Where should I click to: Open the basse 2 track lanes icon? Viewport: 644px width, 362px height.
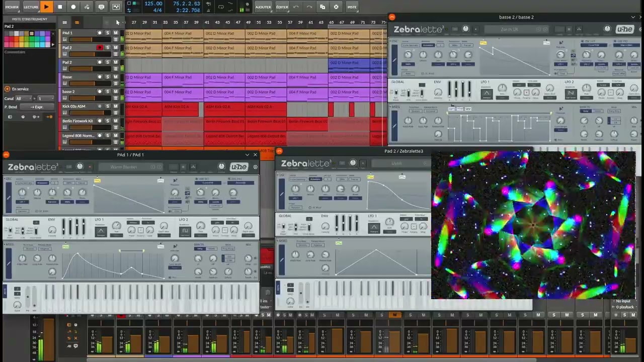tap(115, 98)
